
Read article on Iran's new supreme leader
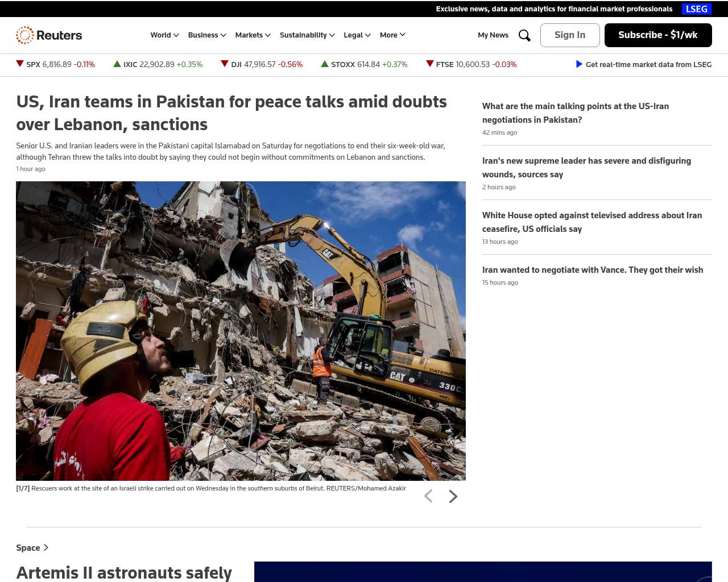click(586, 167)
